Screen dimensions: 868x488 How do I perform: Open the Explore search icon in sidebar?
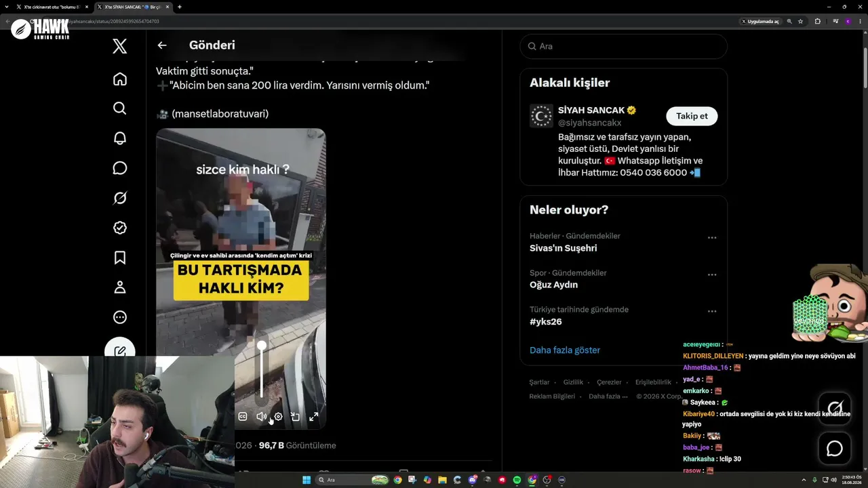pyautogui.click(x=120, y=108)
